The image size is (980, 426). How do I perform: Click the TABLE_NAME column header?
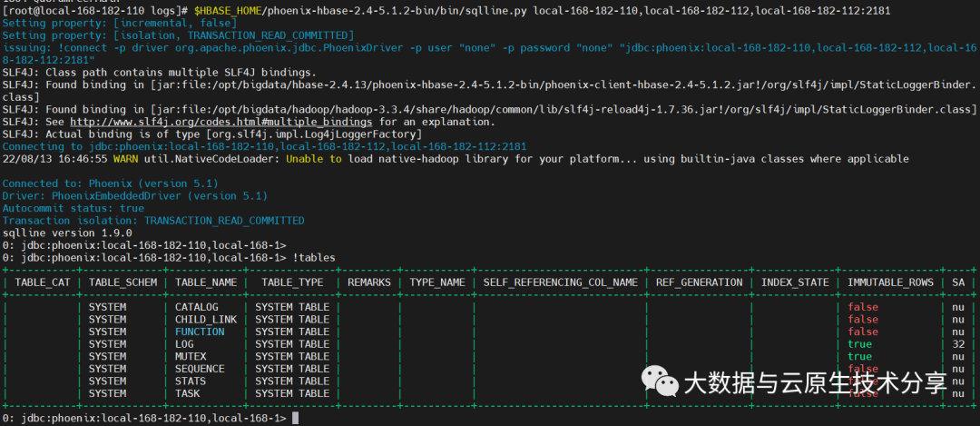click(x=206, y=282)
